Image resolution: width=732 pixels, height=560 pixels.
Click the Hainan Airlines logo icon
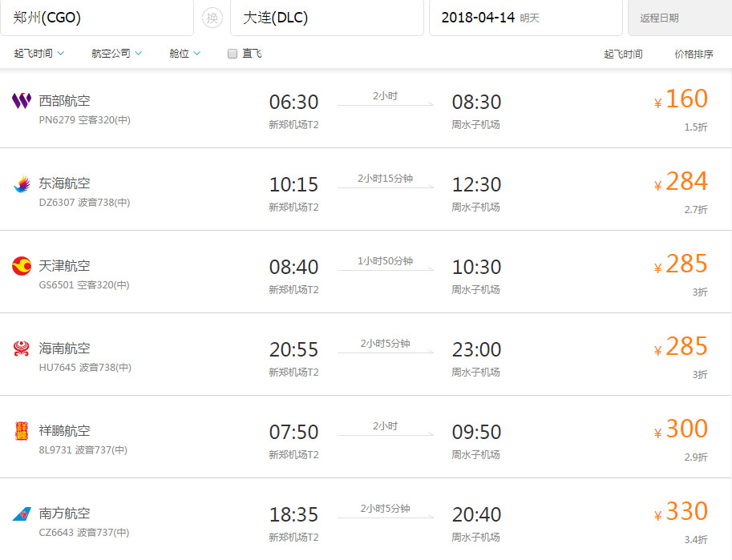[x=22, y=348]
